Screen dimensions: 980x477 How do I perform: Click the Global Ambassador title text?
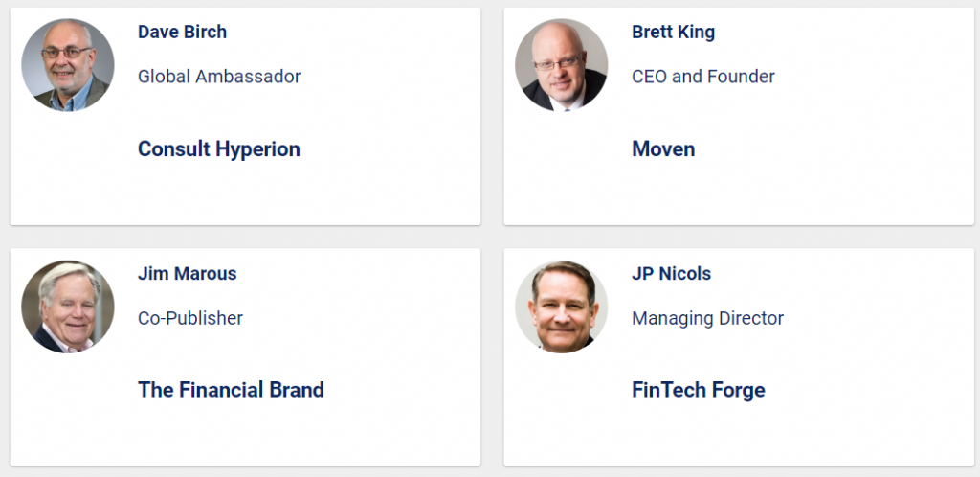[x=219, y=77]
